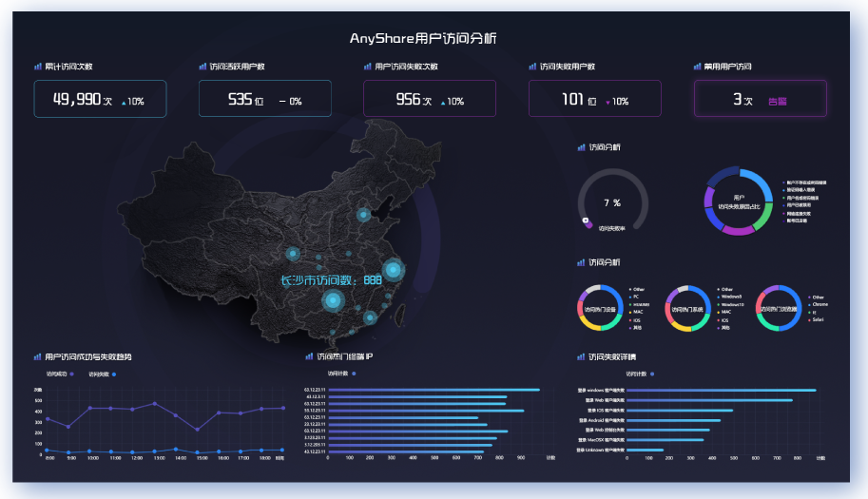Click the 访问热门浏览器 donut chart center
Image resolution: width=868 pixels, height=499 pixels.
779,309
